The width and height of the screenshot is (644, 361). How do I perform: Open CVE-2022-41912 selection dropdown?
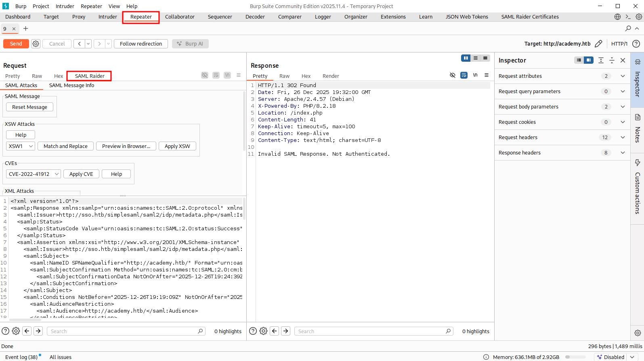(34, 174)
